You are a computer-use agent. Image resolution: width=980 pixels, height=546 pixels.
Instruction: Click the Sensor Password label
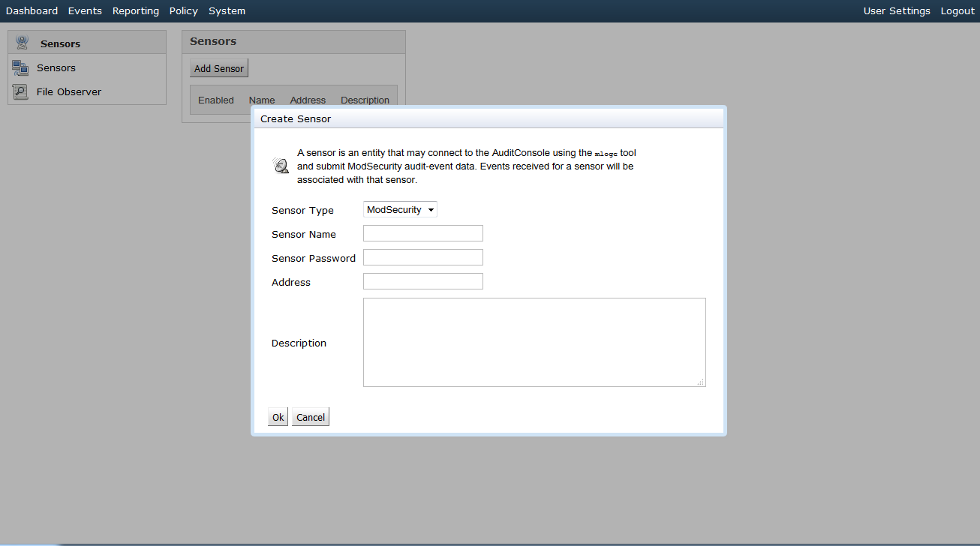click(x=314, y=259)
